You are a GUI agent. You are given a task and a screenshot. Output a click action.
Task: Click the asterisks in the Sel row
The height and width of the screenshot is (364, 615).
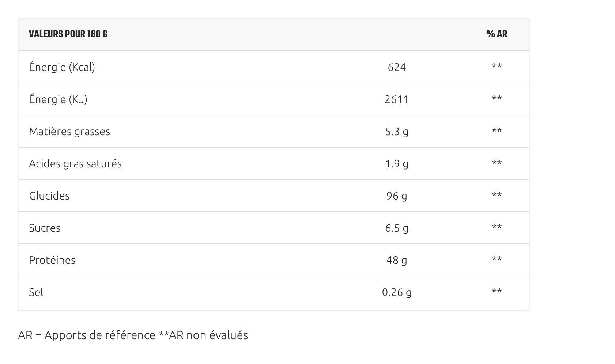[497, 291]
